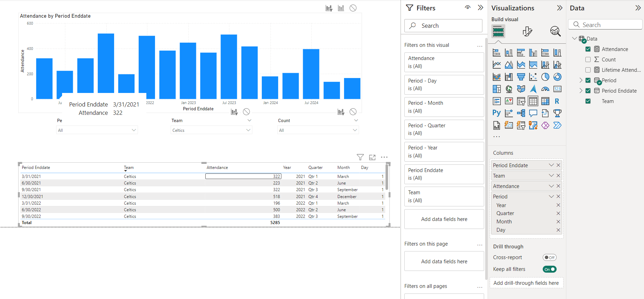The image size is (644, 299).
Task: Open more options for Filters on this visual
Action: 480,45
